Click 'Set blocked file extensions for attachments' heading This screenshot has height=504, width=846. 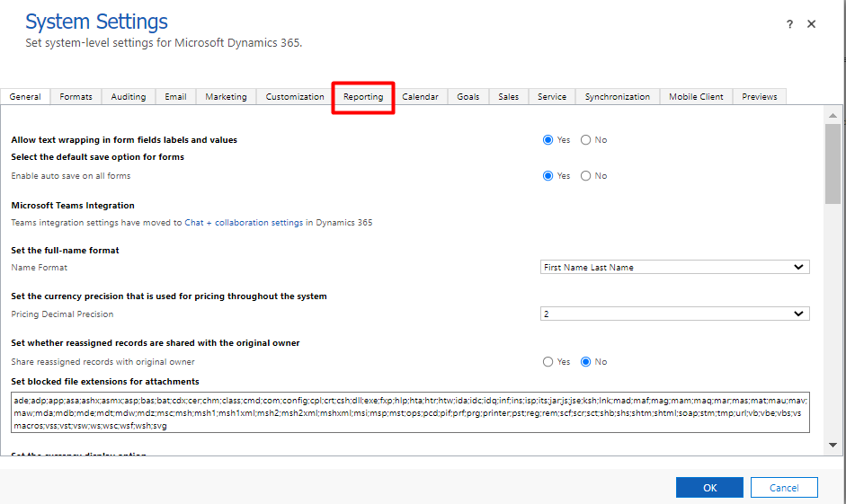(105, 382)
